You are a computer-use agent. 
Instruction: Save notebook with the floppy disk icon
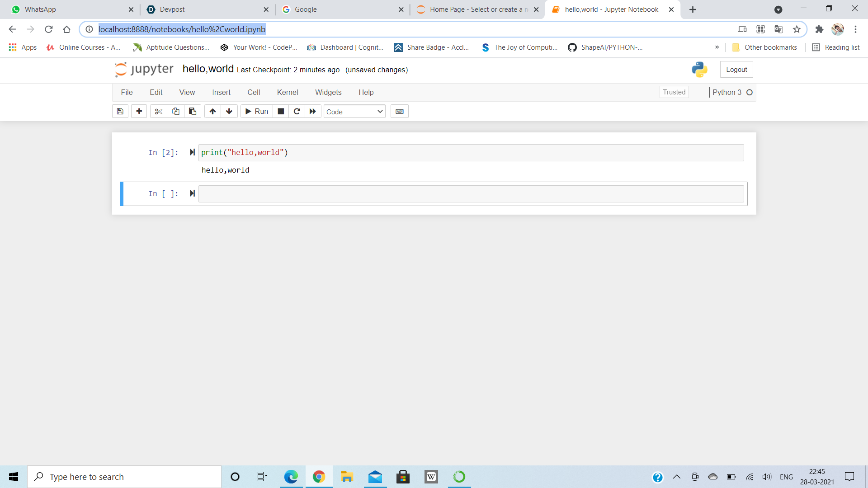pyautogui.click(x=120, y=111)
